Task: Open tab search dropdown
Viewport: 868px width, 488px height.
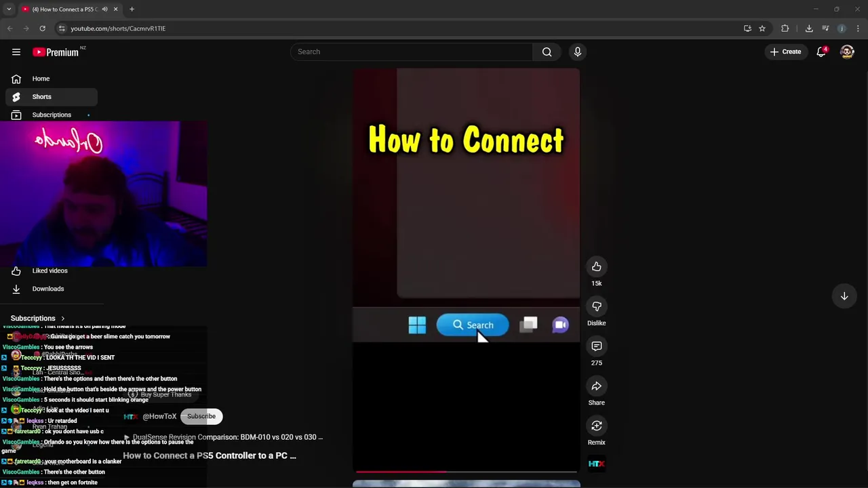Action: click(x=9, y=9)
